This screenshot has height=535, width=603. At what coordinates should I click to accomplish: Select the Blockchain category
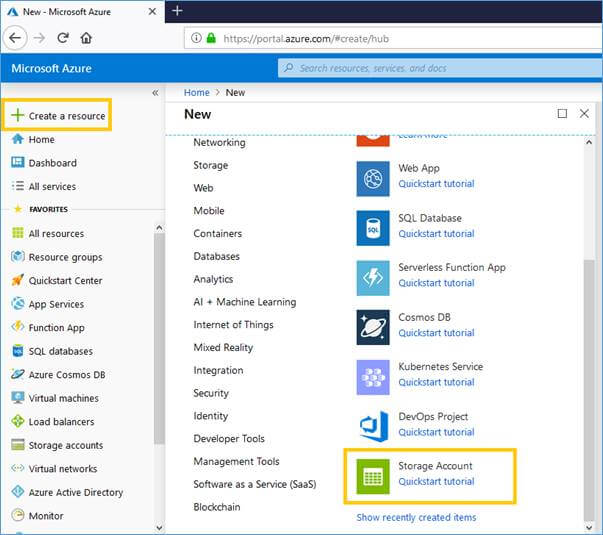click(x=217, y=507)
